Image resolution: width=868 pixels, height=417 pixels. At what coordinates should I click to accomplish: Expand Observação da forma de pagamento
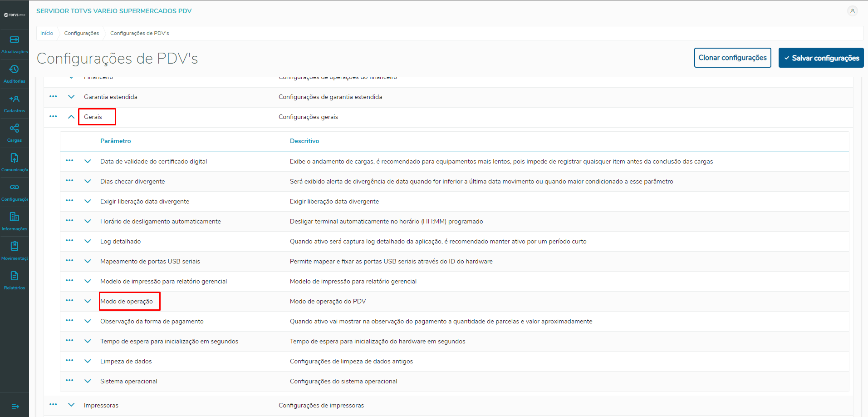click(88, 321)
